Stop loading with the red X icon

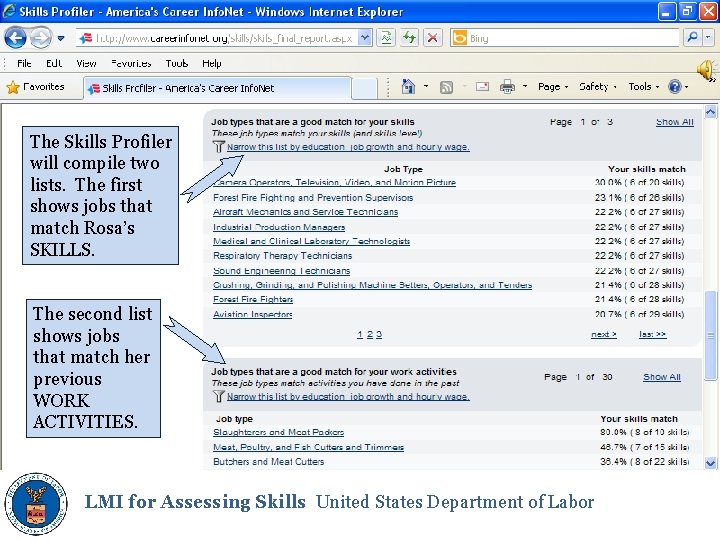pyautogui.click(x=432, y=38)
